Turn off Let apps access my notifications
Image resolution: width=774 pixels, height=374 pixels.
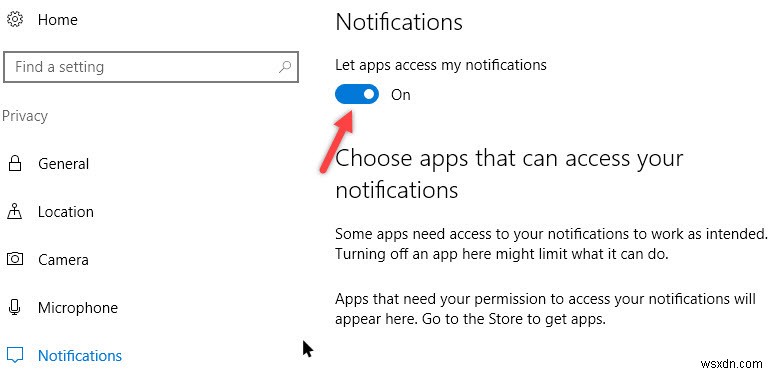[357, 94]
